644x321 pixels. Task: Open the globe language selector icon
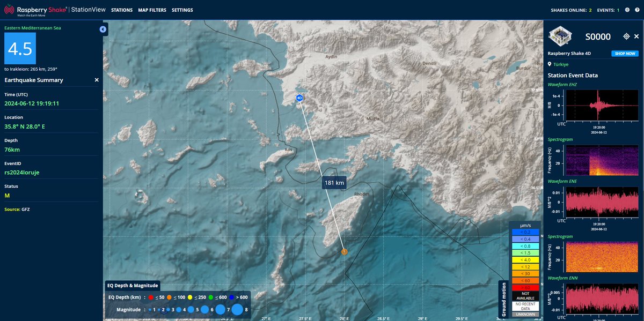tap(627, 10)
